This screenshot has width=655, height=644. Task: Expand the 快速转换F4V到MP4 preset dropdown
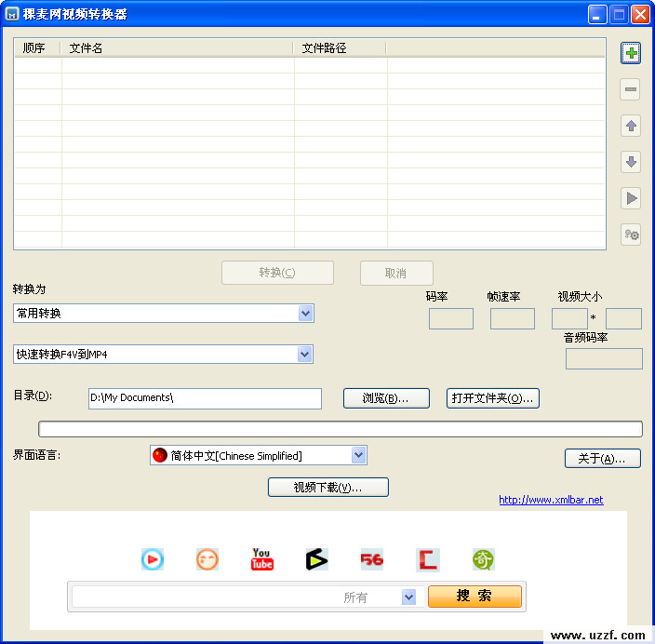point(305,354)
